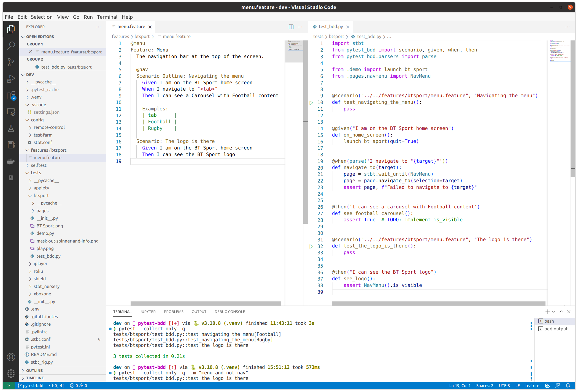Synchronize changes 0 down 4 up
The width and height of the screenshot is (578, 392).
point(56,386)
